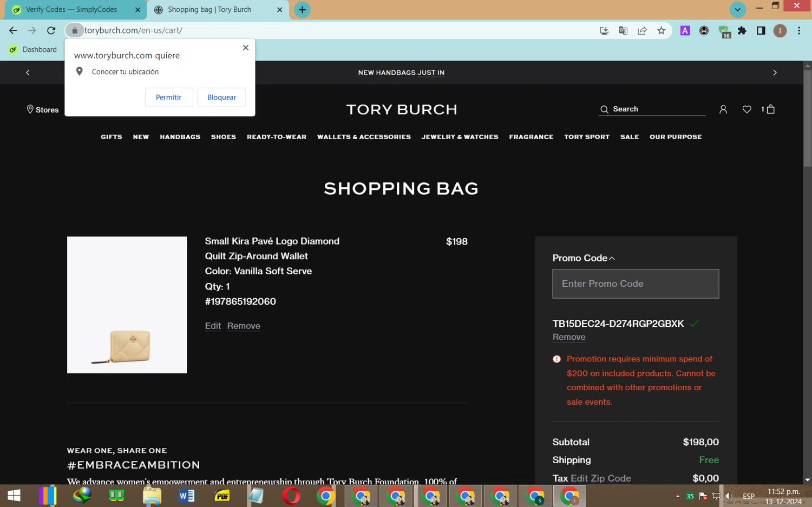The image size is (812, 507).
Task: Open the NEW menu
Action: coord(141,137)
